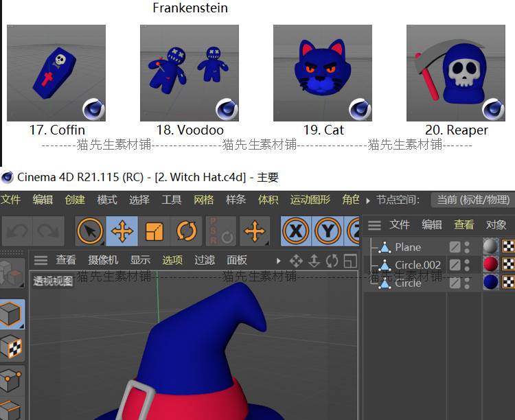The height and width of the screenshot is (420, 515).
Task: Expand viewport menu overflow arrow
Action: [279, 261]
